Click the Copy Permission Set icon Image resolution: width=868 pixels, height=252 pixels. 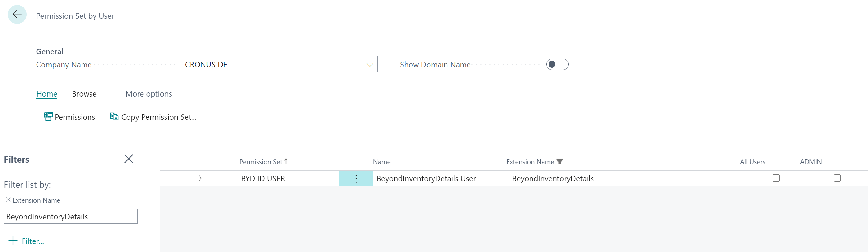[x=114, y=117]
